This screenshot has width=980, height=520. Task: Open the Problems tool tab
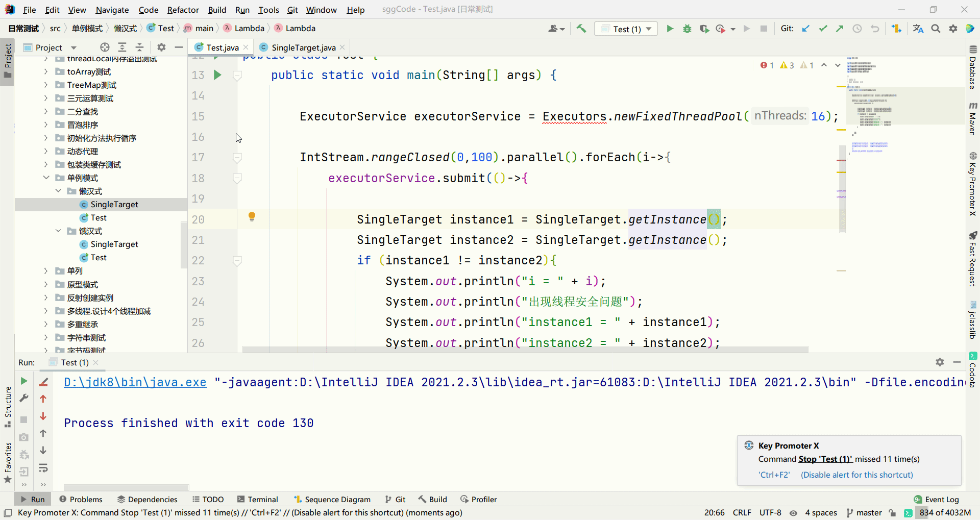click(x=81, y=499)
